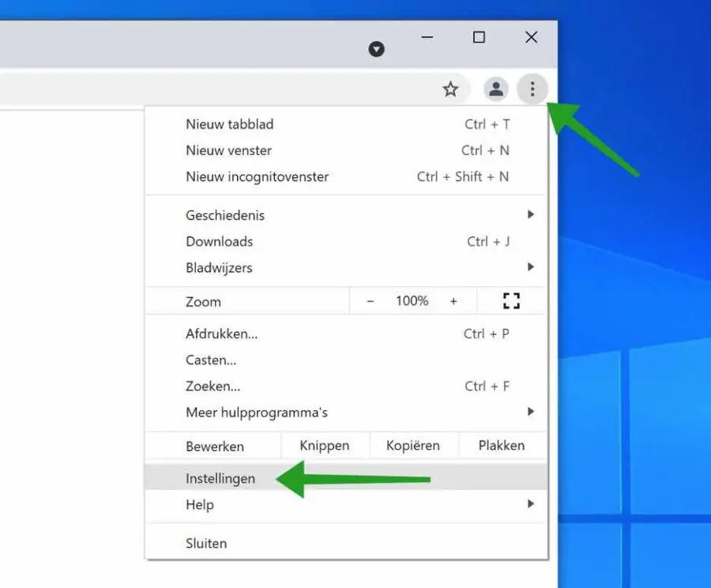The image size is (711, 588).
Task: Maximize the Chrome window
Action: click(x=479, y=37)
